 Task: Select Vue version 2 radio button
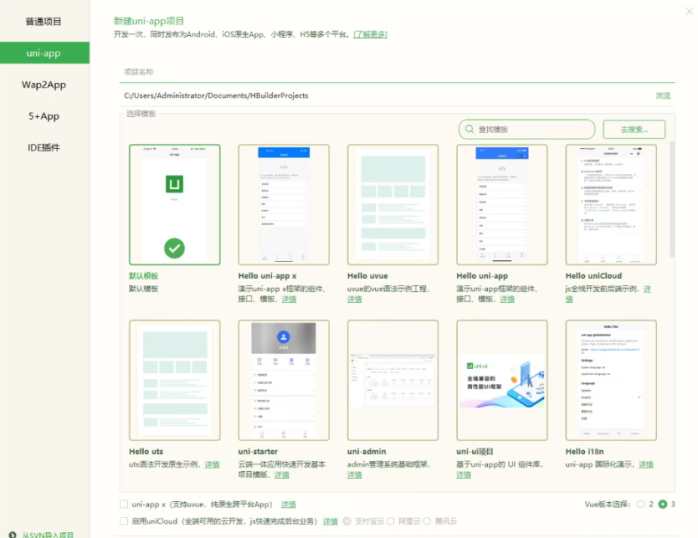(640, 504)
